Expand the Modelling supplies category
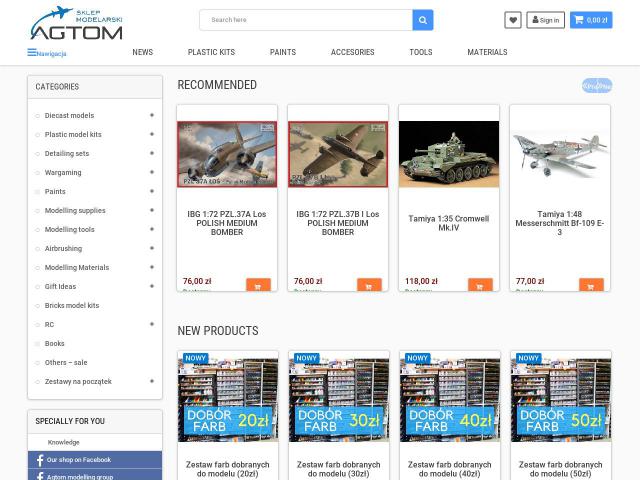Viewport: 640px width, 480px height. (152, 210)
